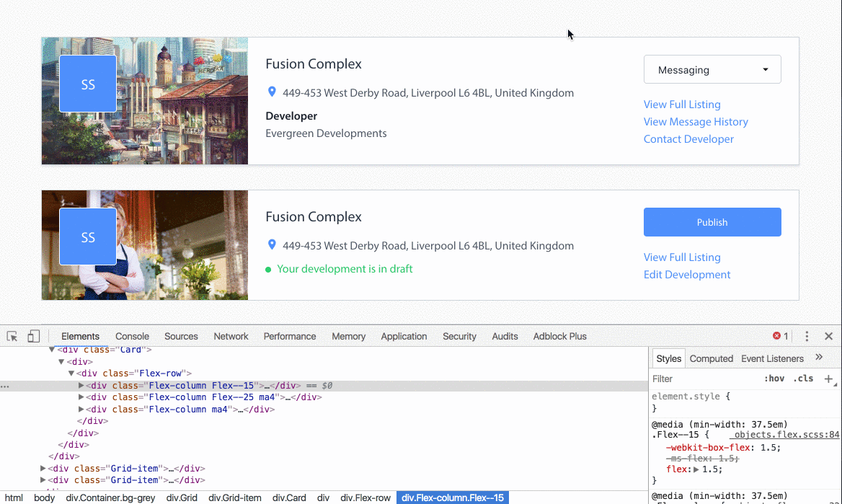The image size is (842, 504).
Task: Select div.Grid breadcrumb
Action: (182, 498)
